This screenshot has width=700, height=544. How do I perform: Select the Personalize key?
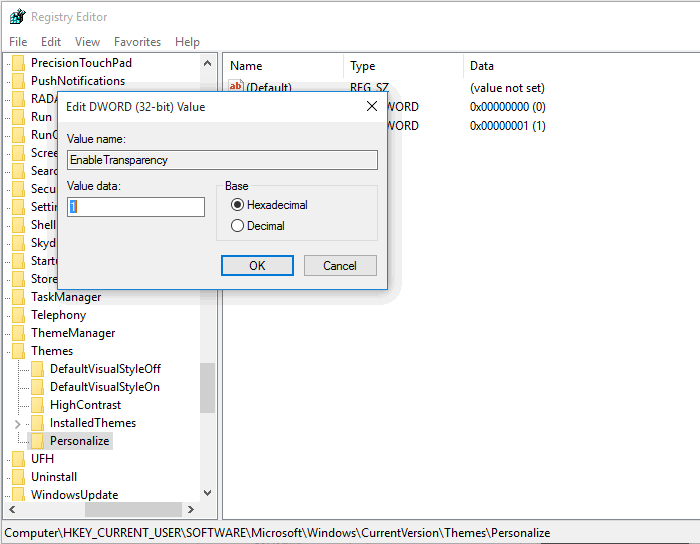(x=79, y=441)
